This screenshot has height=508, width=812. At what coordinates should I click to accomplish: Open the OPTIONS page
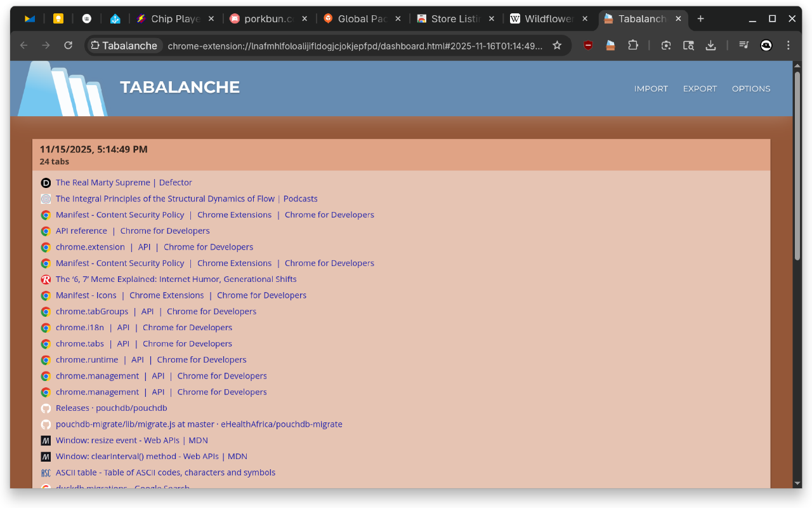751,89
